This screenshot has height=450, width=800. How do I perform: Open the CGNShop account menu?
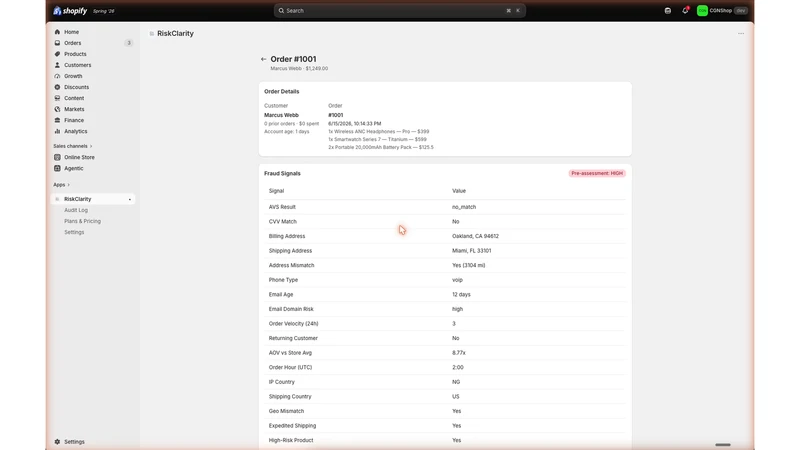click(x=722, y=11)
